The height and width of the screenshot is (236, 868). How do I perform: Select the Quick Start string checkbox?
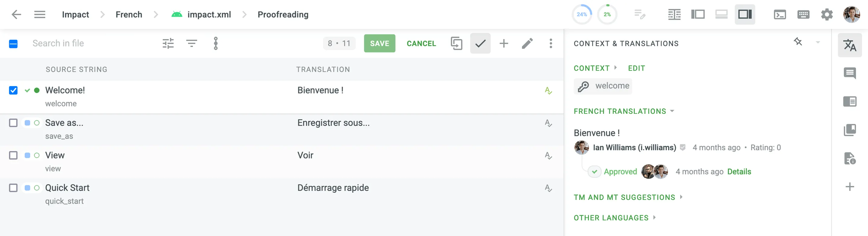click(13, 188)
